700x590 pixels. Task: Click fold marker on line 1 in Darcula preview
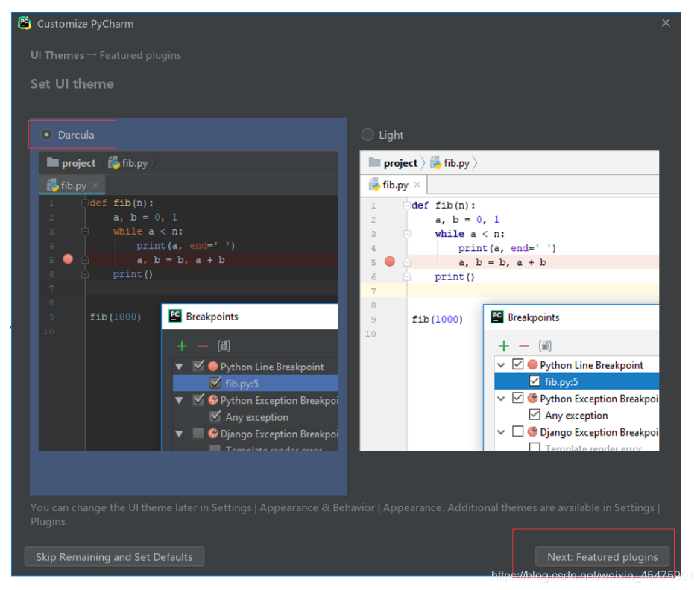point(85,203)
